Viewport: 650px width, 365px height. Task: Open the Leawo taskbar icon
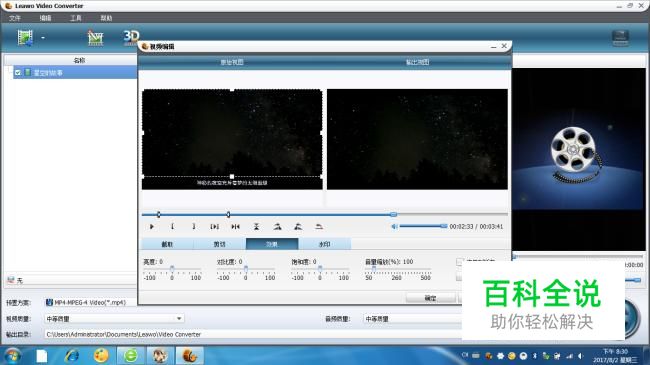point(189,356)
